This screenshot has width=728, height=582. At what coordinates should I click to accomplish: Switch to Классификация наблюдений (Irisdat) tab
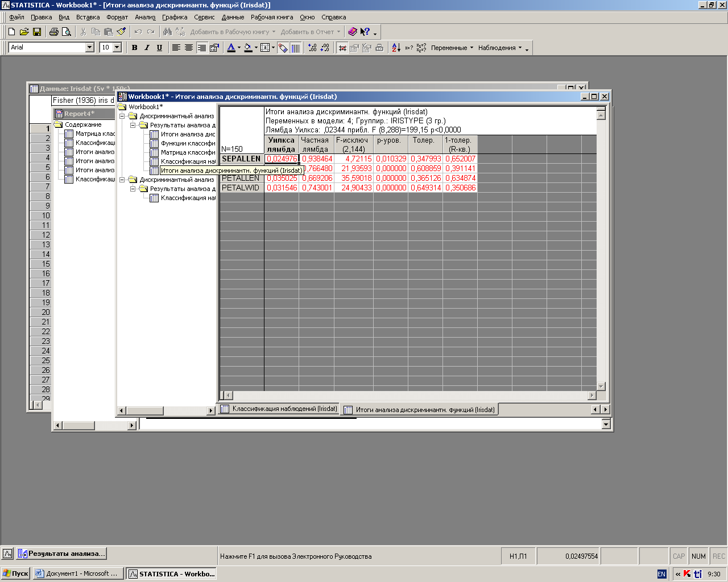point(279,409)
